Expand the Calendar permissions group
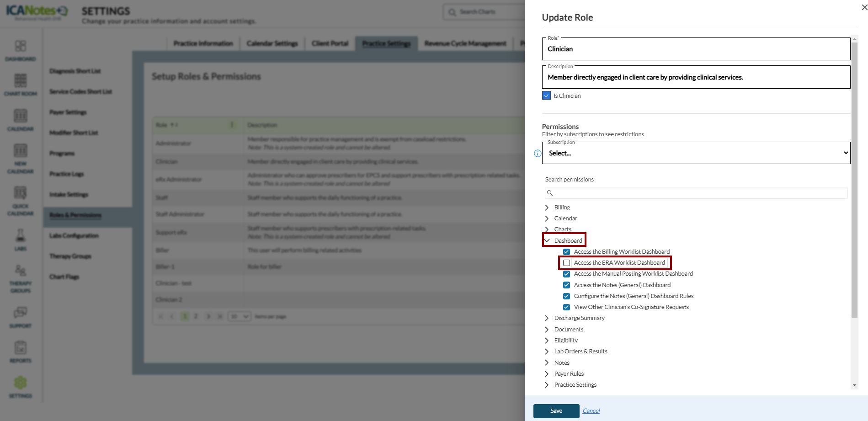The image size is (868, 421). [x=547, y=218]
